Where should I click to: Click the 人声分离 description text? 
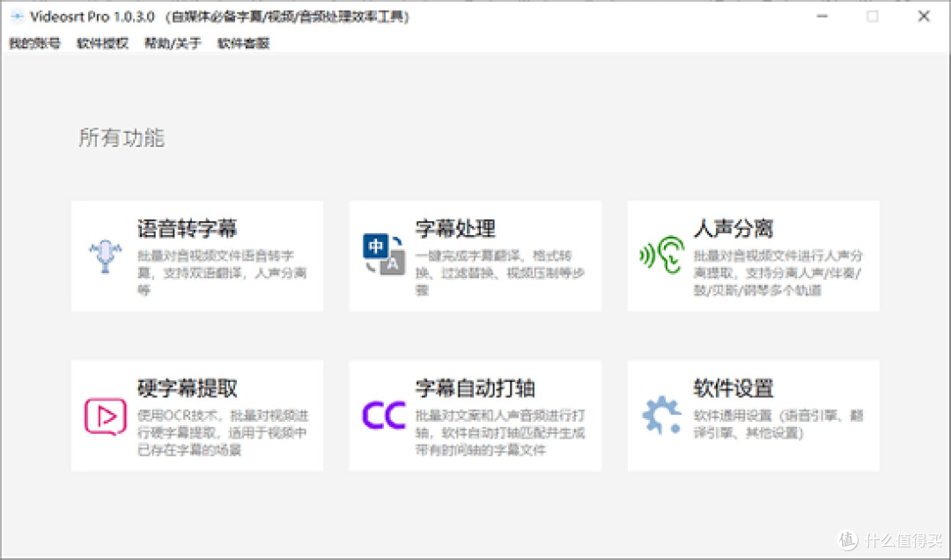coord(778,272)
